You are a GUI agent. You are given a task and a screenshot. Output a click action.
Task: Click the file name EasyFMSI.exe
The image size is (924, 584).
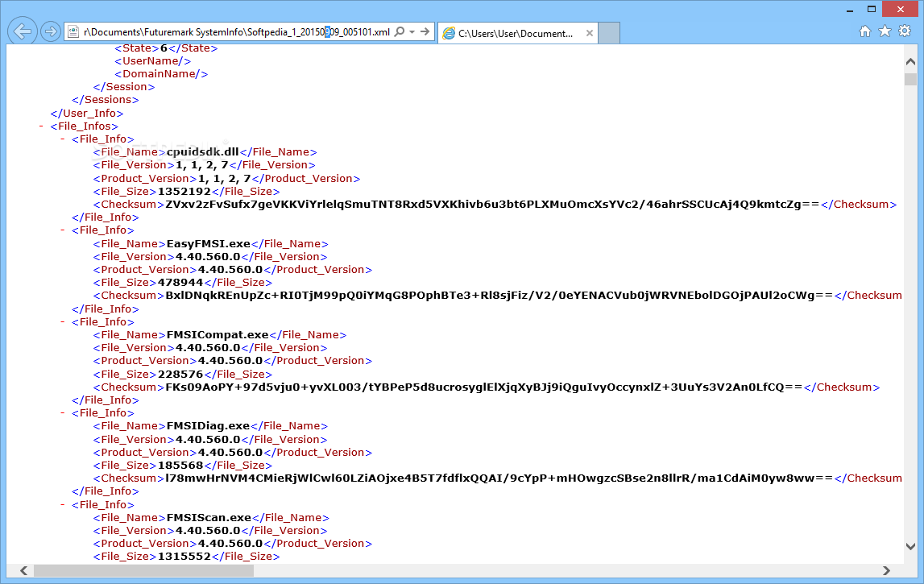tap(209, 243)
